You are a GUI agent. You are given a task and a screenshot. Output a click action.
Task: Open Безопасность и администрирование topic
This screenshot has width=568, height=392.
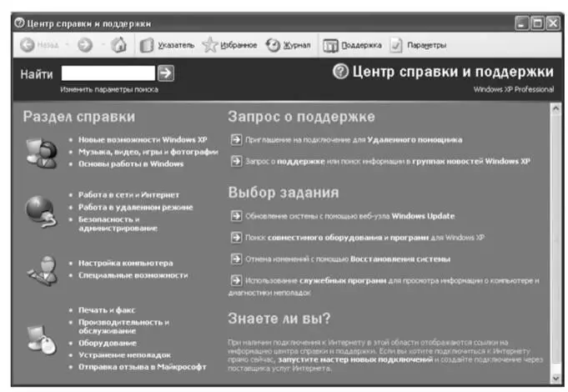(118, 224)
